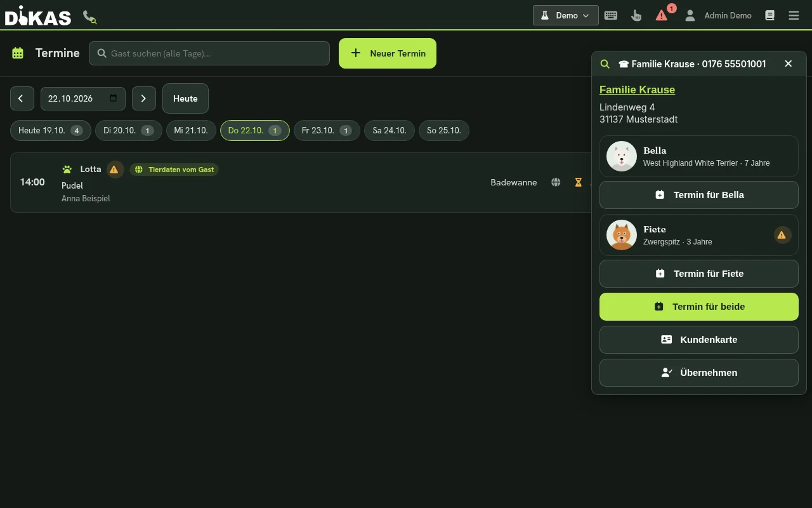812x508 pixels.
Task: Select the So 25.10. day tab
Action: point(444,130)
